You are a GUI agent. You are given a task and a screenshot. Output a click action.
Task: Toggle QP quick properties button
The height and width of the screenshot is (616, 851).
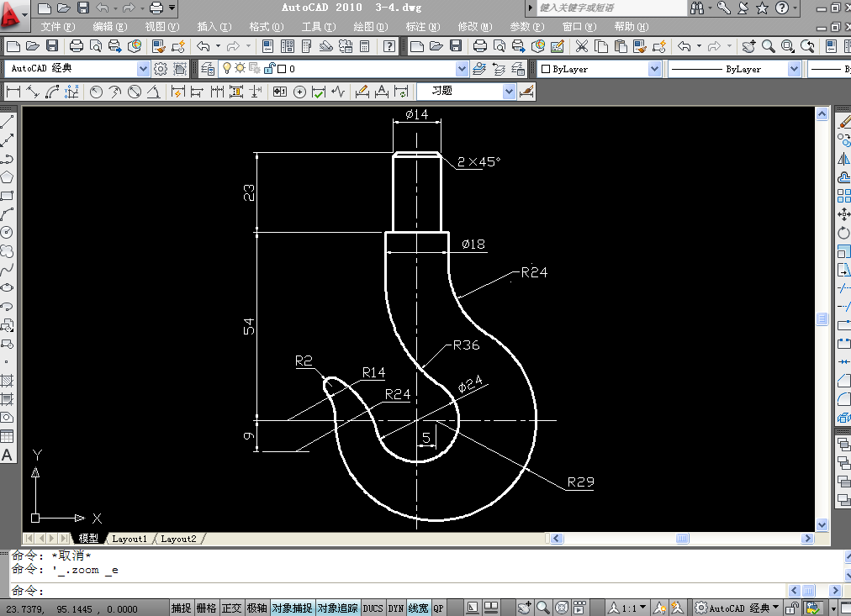(x=438, y=608)
